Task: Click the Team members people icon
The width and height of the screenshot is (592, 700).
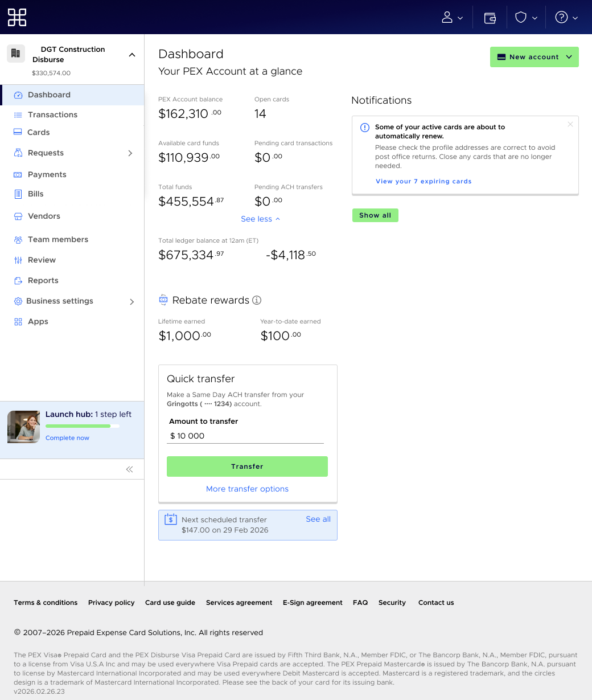Action: click(x=18, y=240)
